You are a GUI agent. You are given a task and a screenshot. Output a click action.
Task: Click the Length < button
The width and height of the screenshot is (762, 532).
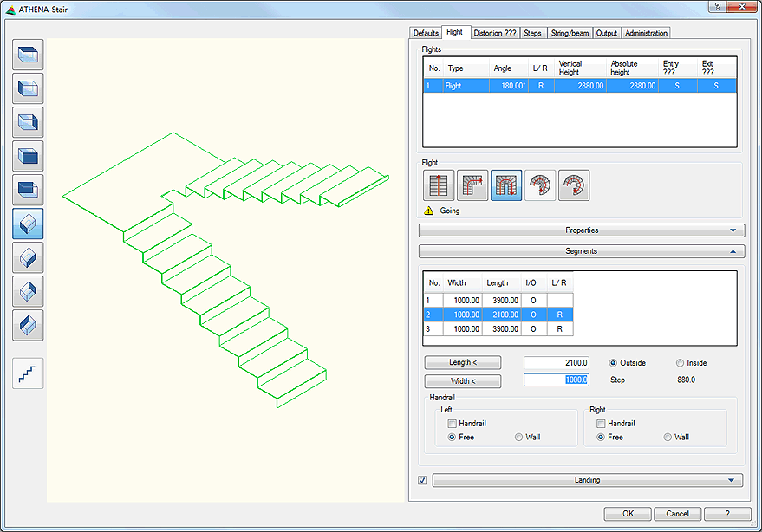tap(462, 362)
